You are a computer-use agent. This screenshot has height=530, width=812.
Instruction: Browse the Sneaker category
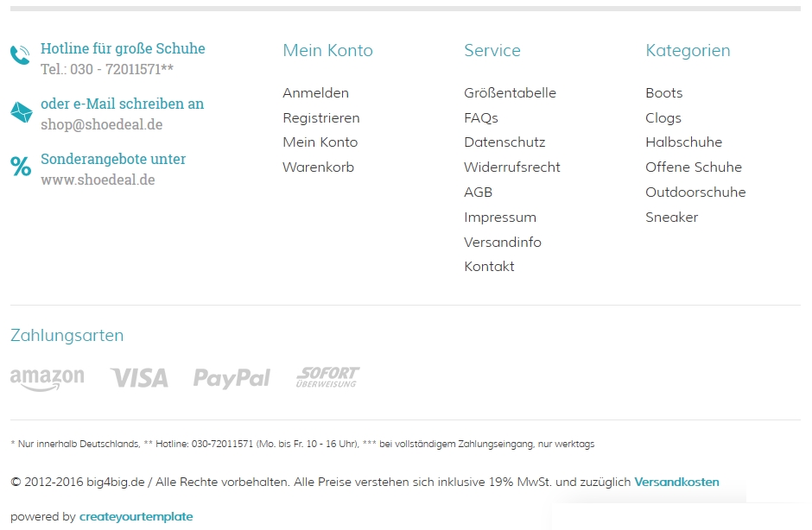[671, 218]
